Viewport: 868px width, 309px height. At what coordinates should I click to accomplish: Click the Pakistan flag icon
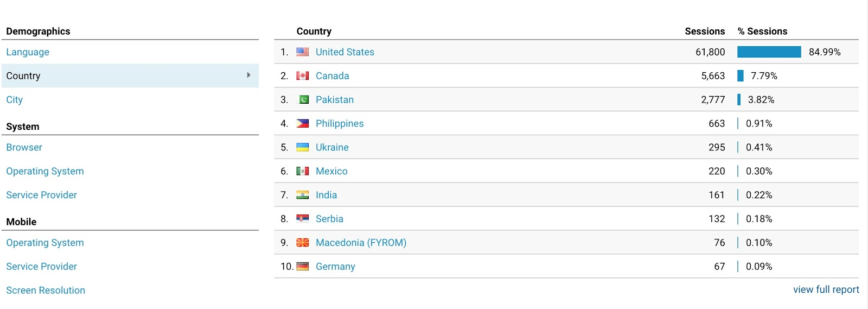click(304, 100)
